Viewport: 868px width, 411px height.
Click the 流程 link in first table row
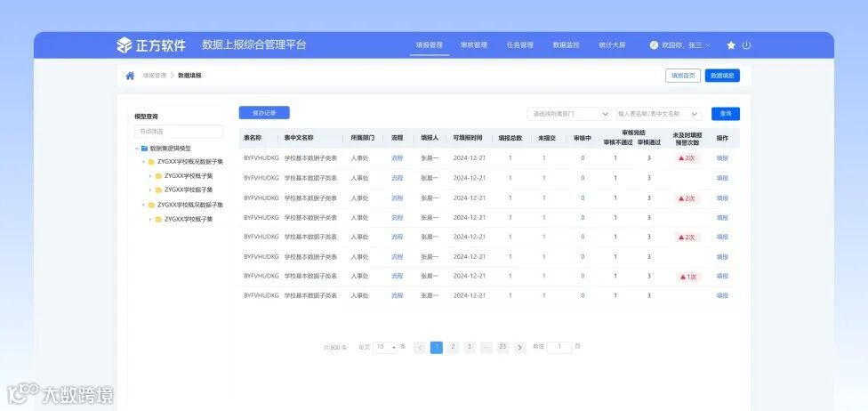397,157
